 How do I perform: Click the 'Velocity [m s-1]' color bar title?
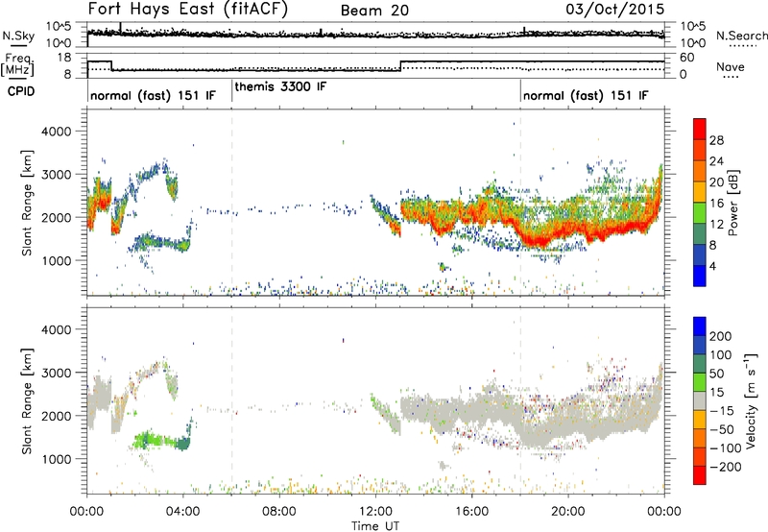pyautogui.click(x=751, y=400)
